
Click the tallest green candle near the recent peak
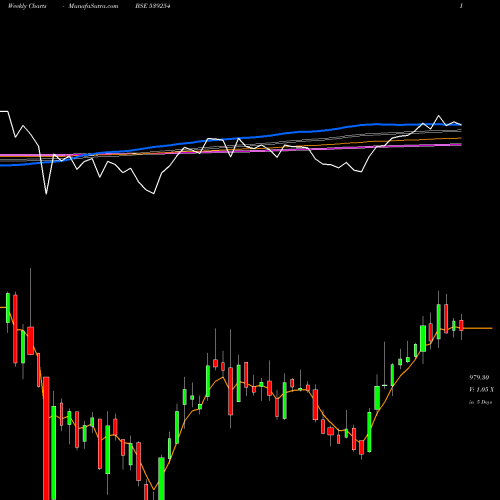coord(438,321)
